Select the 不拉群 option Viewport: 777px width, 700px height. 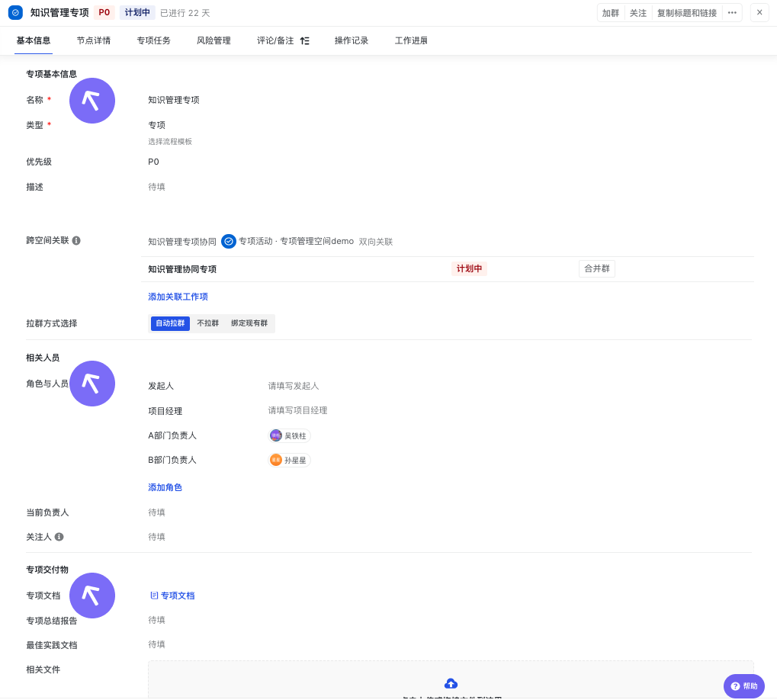point(207,323)
